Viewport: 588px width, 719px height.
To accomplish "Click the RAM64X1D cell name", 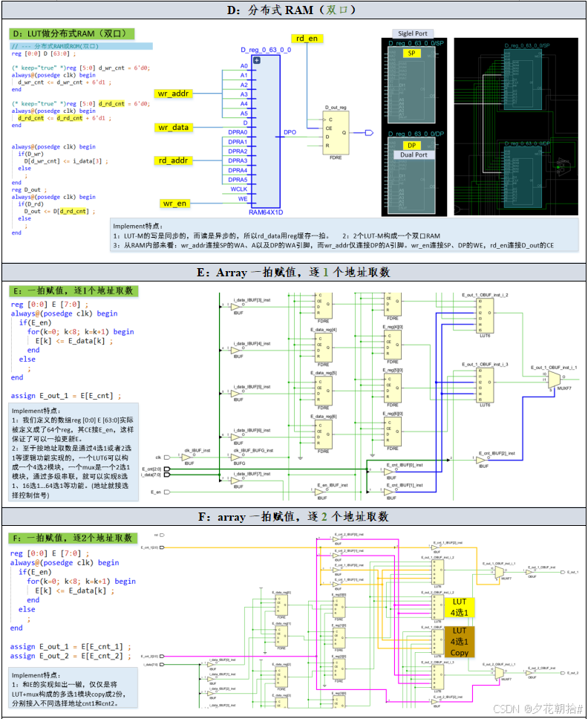I will coord(266,212).
